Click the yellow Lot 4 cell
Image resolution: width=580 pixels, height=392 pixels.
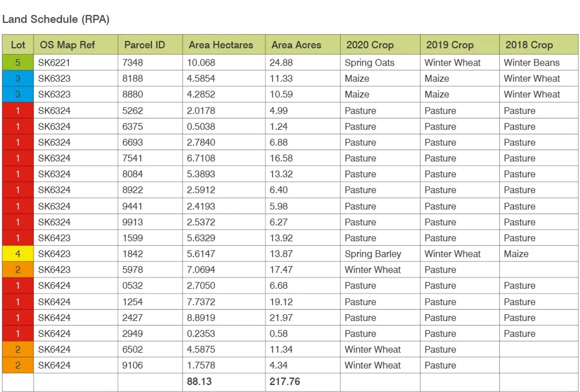coord(18,253)
